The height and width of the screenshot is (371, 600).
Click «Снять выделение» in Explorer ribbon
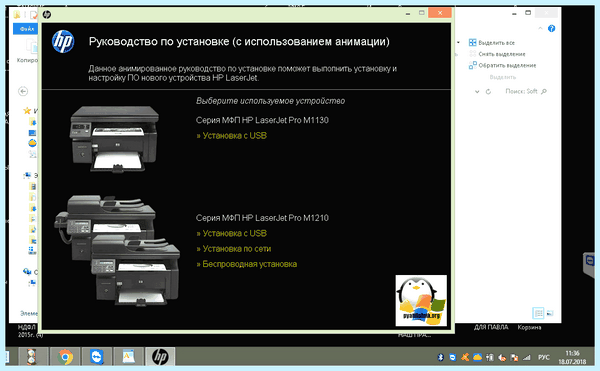[x=497, y=54]
